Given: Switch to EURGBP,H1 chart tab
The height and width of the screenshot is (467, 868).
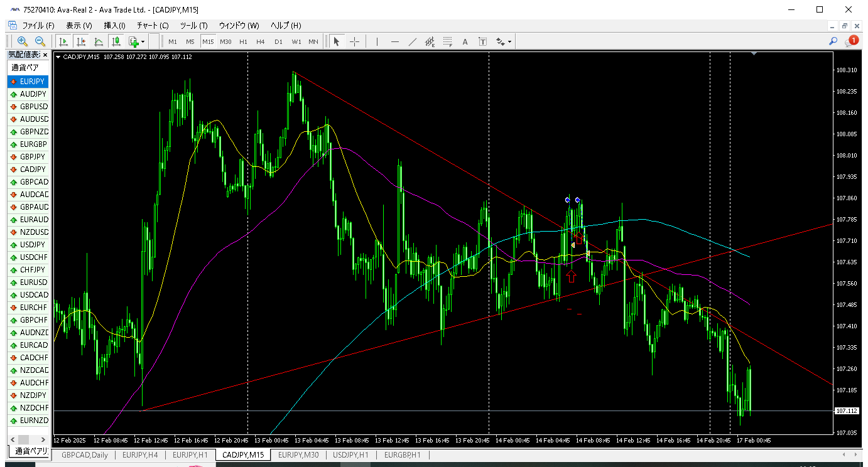Looking at the screenshot, I should click(x=403, y=455).
